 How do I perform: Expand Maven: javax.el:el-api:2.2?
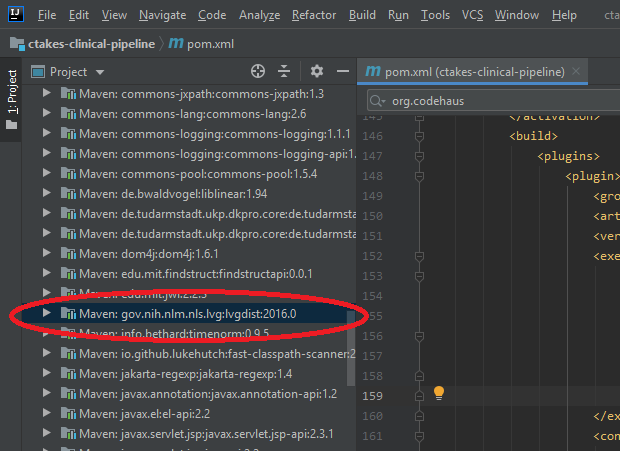[46, 413]
